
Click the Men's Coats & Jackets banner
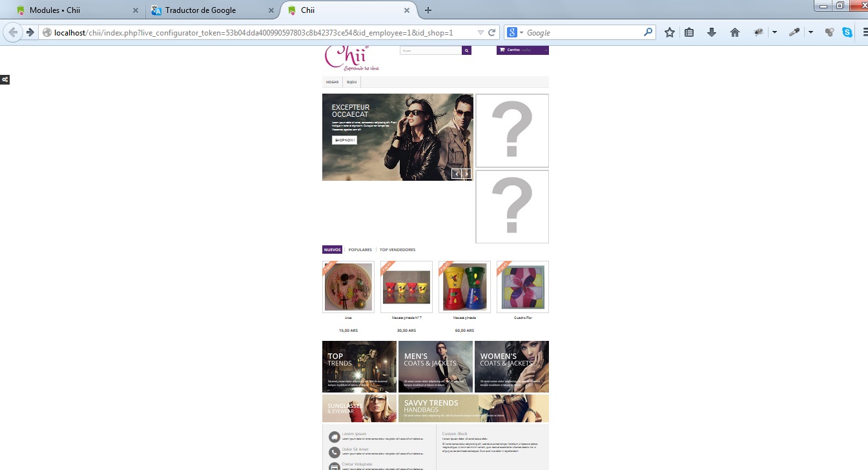tap(435, 367)
